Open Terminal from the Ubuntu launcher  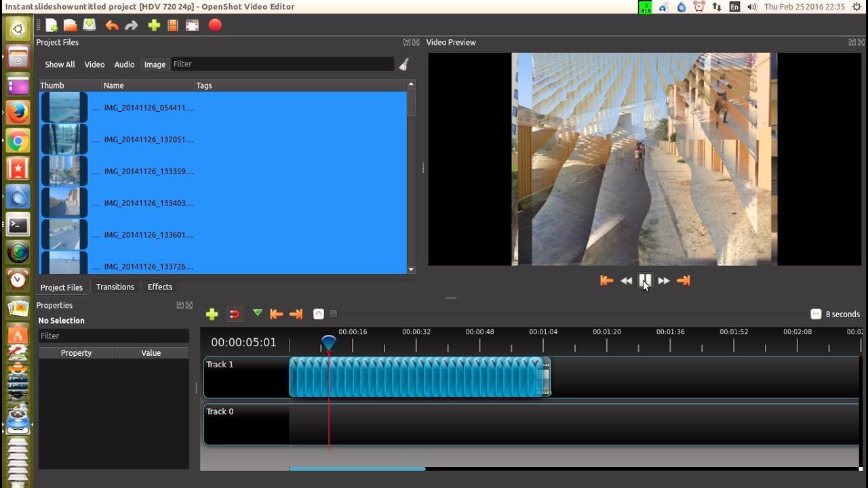pos(18,225)
